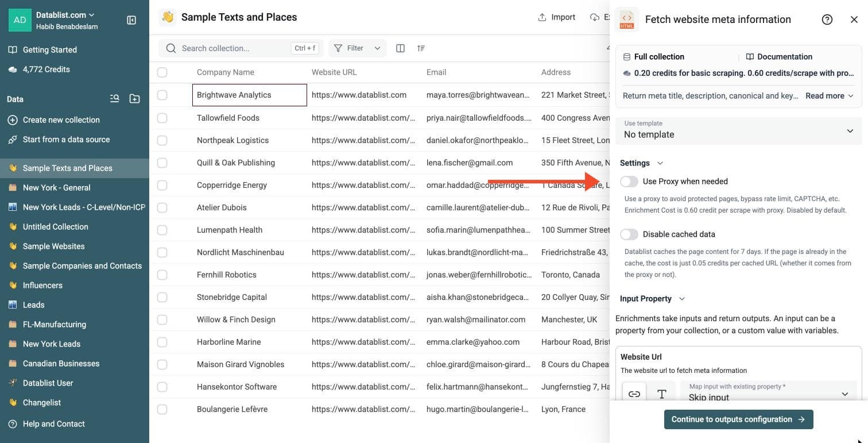
Task: Select the link mapping icon for Website Url
Action: [634, 394]
